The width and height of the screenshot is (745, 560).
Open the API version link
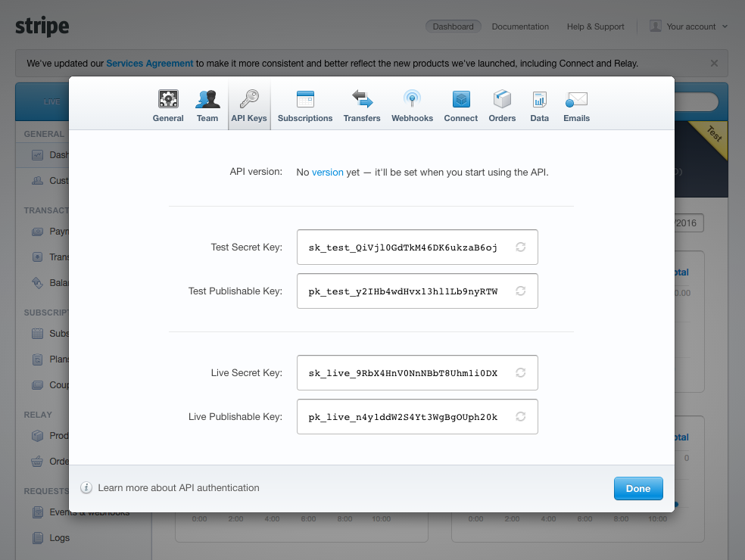(327, 173)
